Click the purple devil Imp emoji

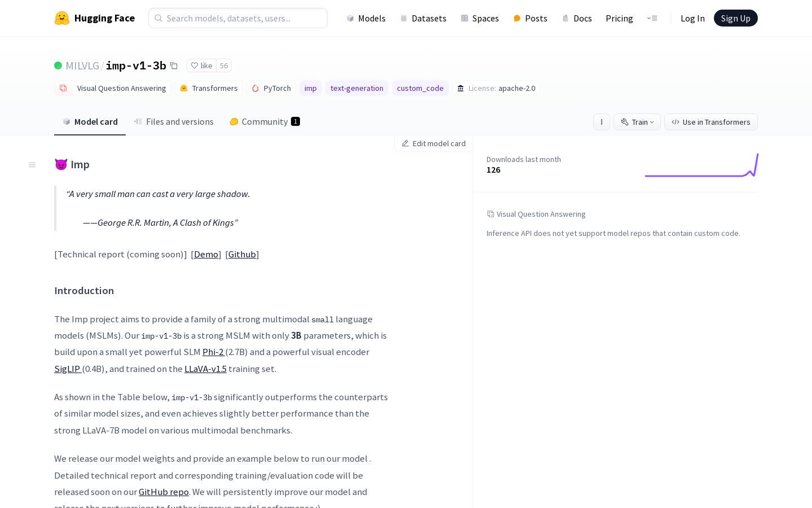pyautogui.click(x=61, y=164)
